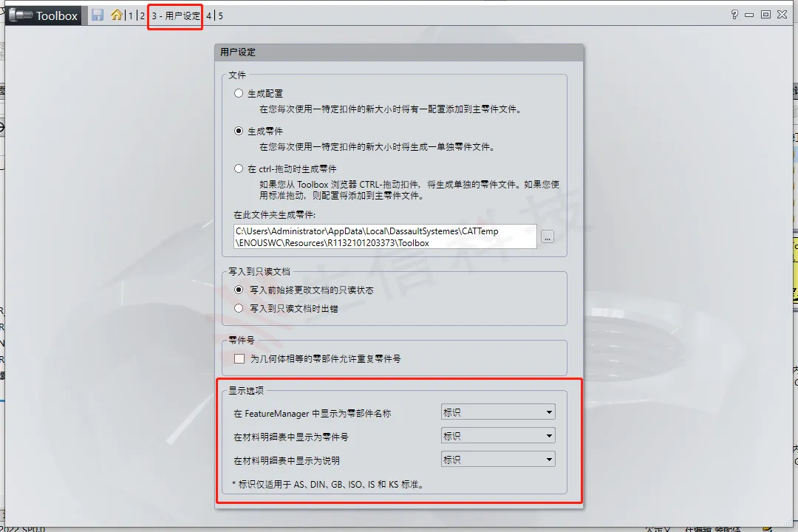The width and height of the screenshot is (798, 532).
Task: Open step 5 tab
Action: pyautogui.click(x=220, y=16)
